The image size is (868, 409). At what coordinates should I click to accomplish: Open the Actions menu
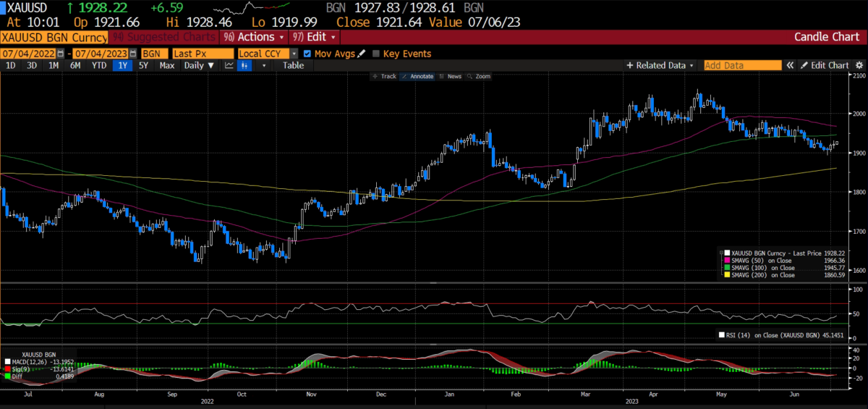click(x=252, y=37)
